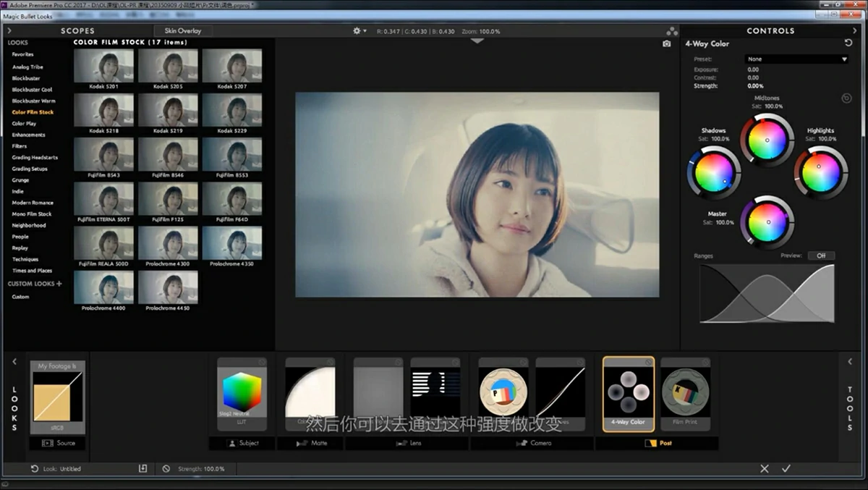Adjust the Shadows color wheel
The width and height of the screenshot is (868, 490).
713,173
